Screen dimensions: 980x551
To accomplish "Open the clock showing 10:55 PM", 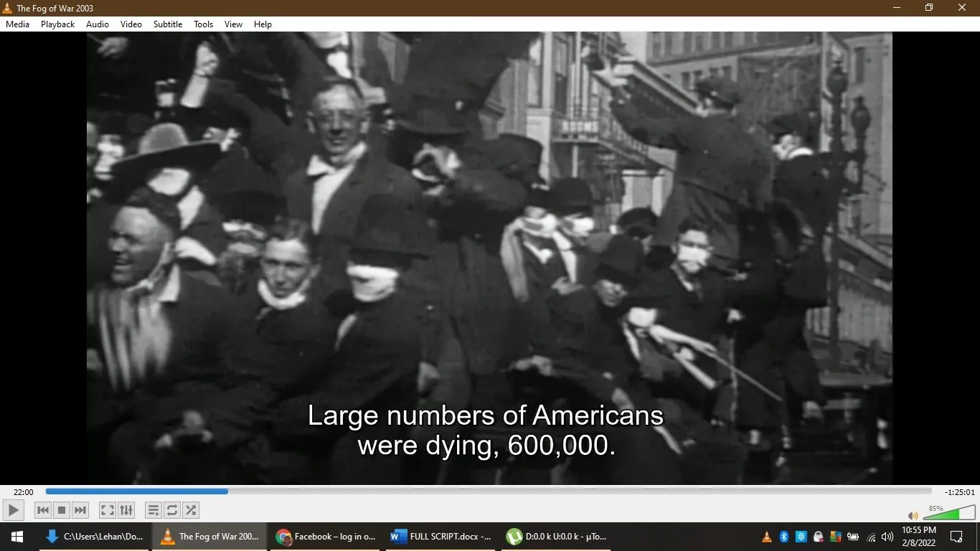I will pos(918,537).
